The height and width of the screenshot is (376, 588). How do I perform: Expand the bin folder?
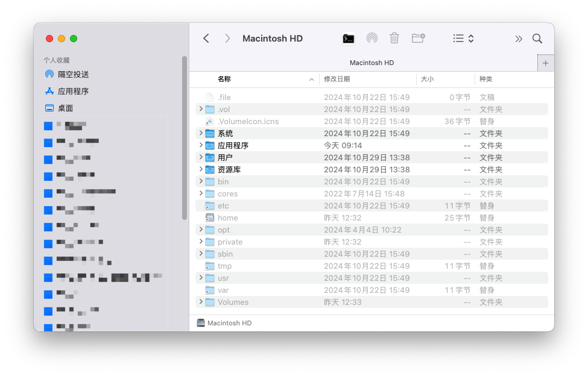[x=201, y=181]
